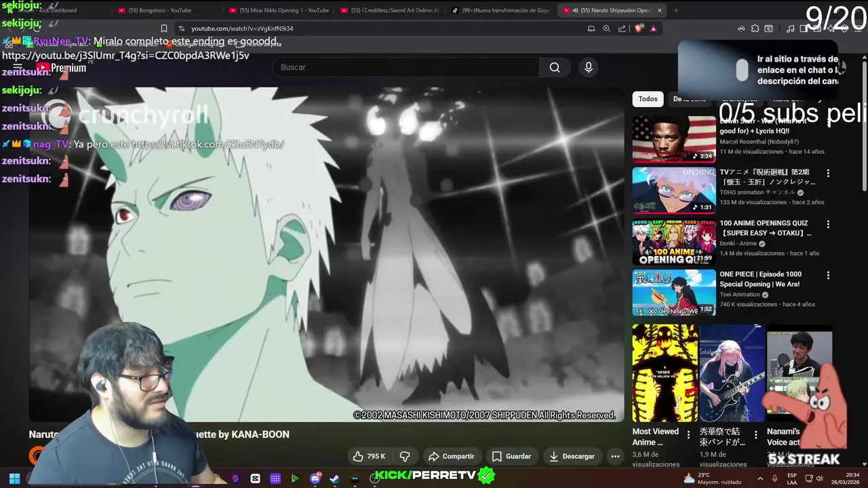
Task: Open options for the Most Viewed Anime short
Action: 688,434
